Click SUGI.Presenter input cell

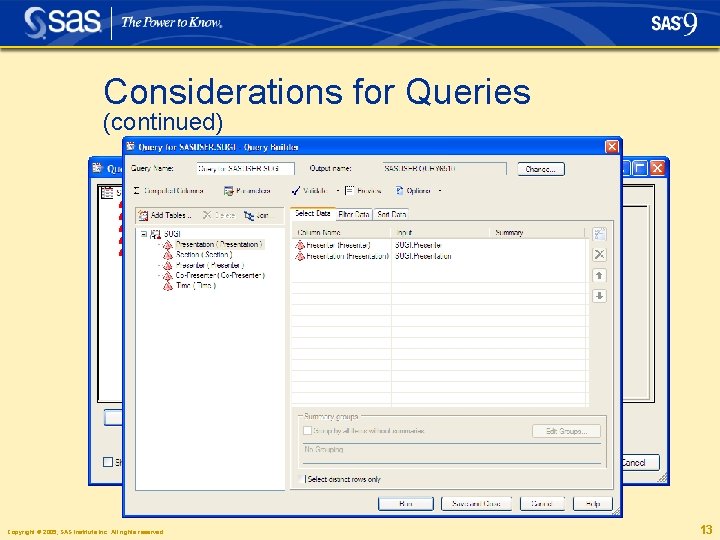[x=418, y=245]
